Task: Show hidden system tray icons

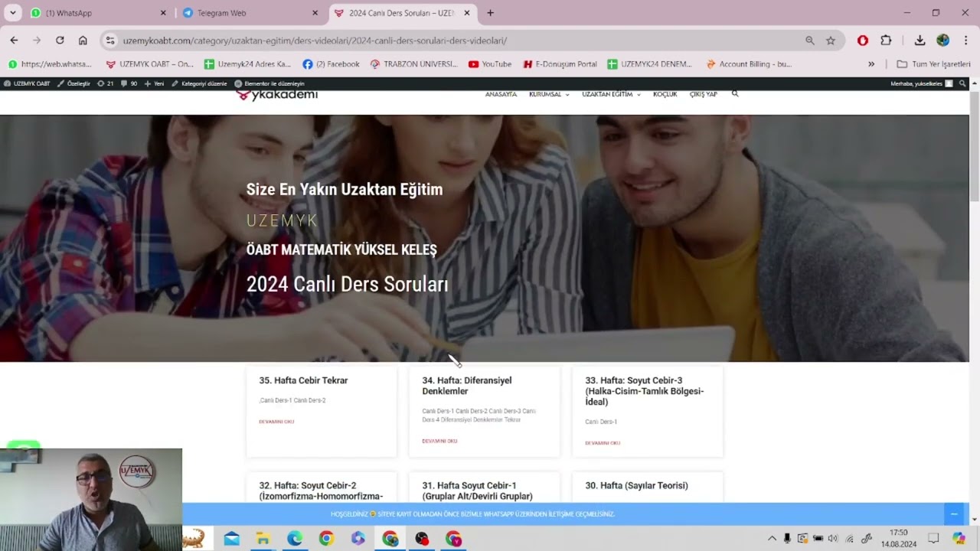Action: 772,539
